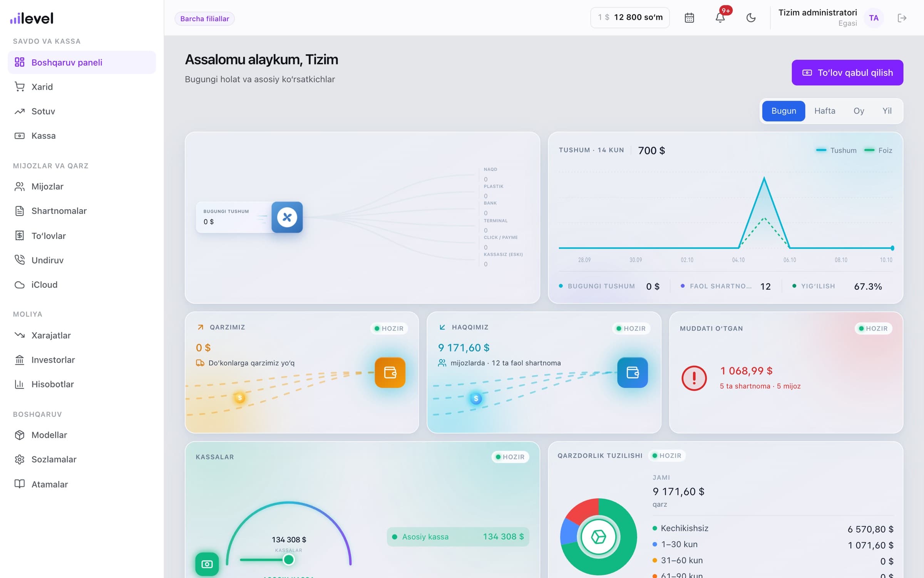The image size is (924, 578).
Task: Click the Kassalar gauge slider knob
Action: pyautogui.click(x=288, y=560)
